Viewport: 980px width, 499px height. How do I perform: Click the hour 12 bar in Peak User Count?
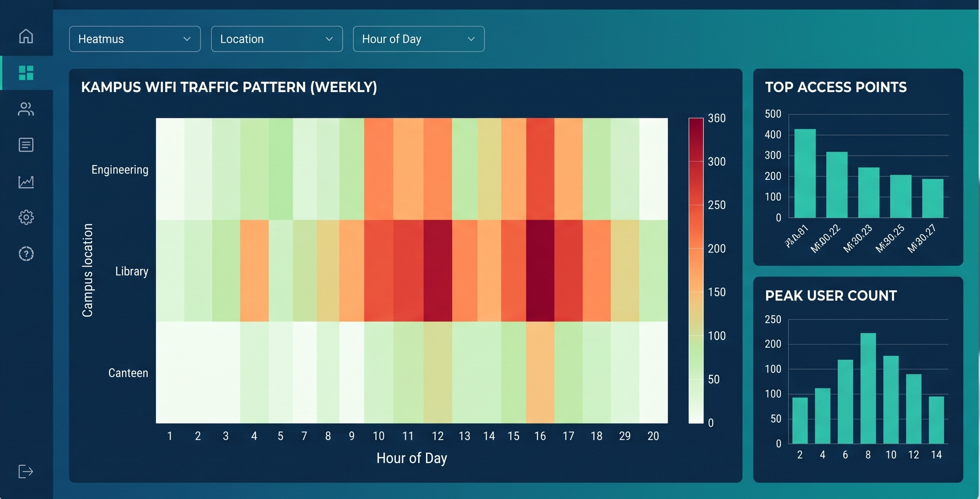[914, 409]
